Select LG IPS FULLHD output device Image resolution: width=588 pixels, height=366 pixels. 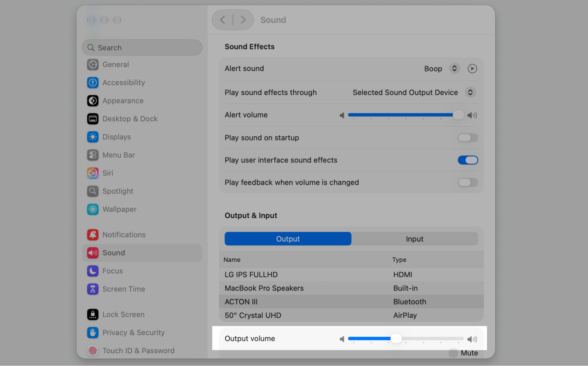click(x=351, y=275)
